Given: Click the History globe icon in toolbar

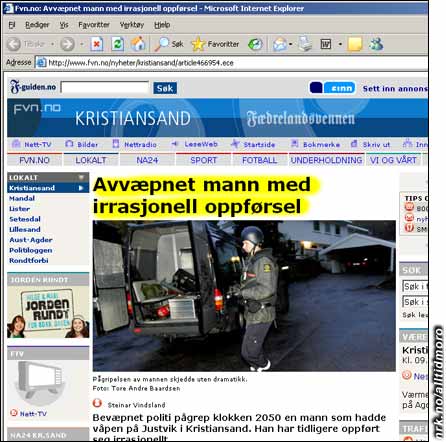Looking at the screenshot, I should point(255,44).
